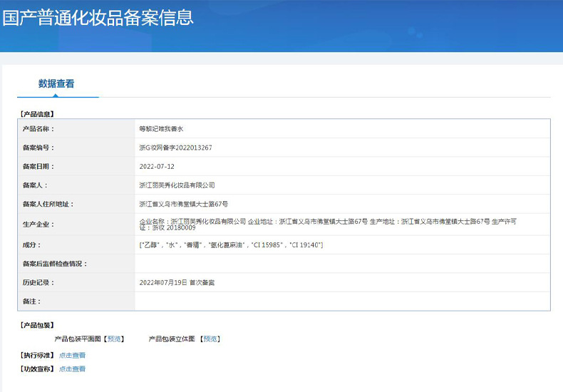Select the 产品名称： label
This screenshot has width=563, height=392.
tap(38, 129)
